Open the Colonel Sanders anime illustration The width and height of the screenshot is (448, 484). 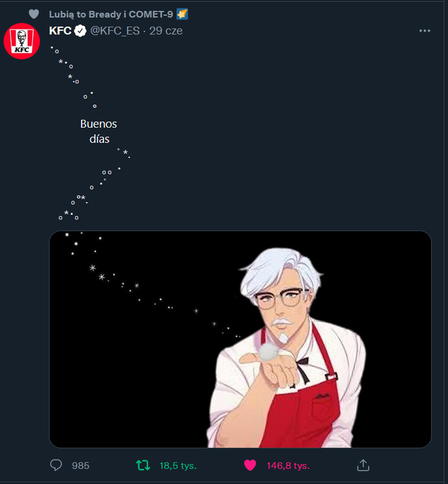point(290,357)
